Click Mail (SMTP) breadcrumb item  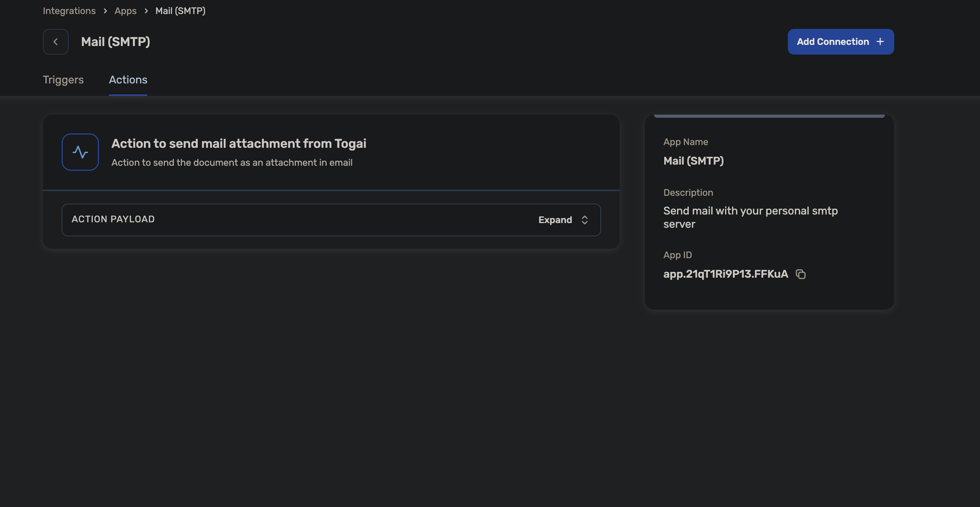[180, 11]
